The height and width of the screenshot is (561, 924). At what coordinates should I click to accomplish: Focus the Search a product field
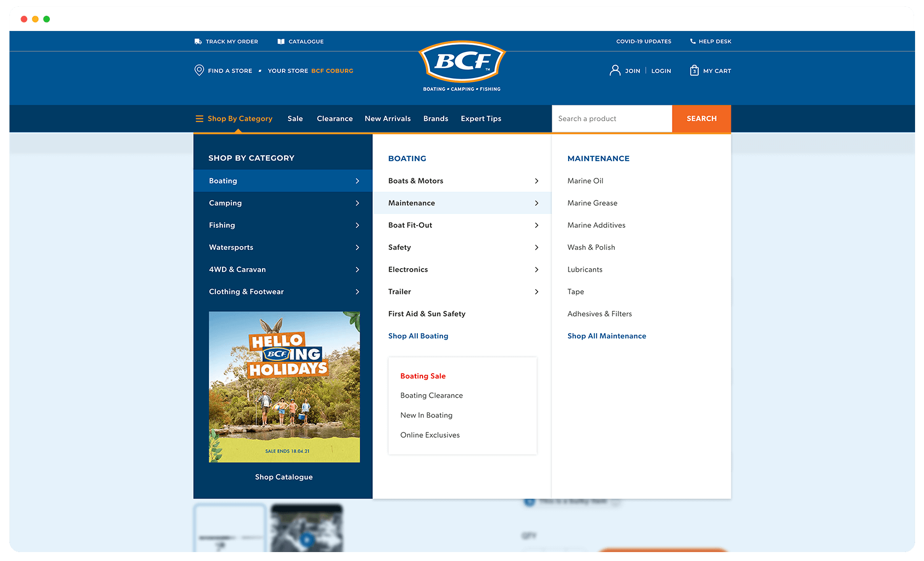(x=612, y=119)
